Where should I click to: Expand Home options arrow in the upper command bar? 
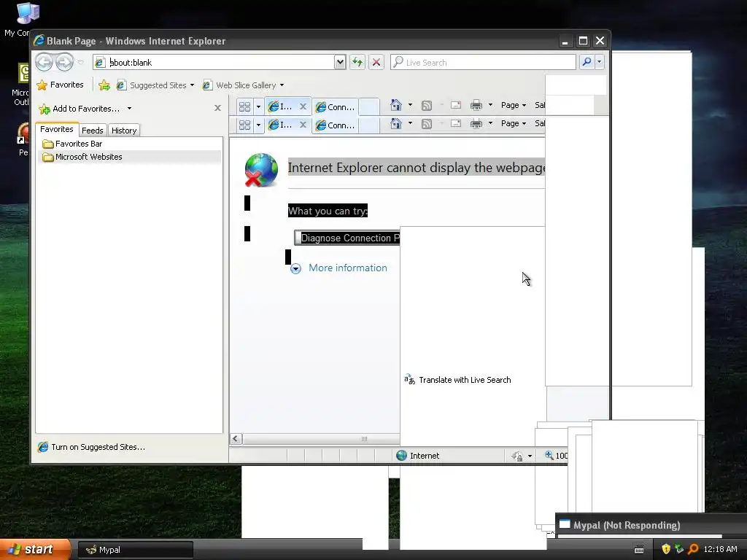(x=410, y=105)
